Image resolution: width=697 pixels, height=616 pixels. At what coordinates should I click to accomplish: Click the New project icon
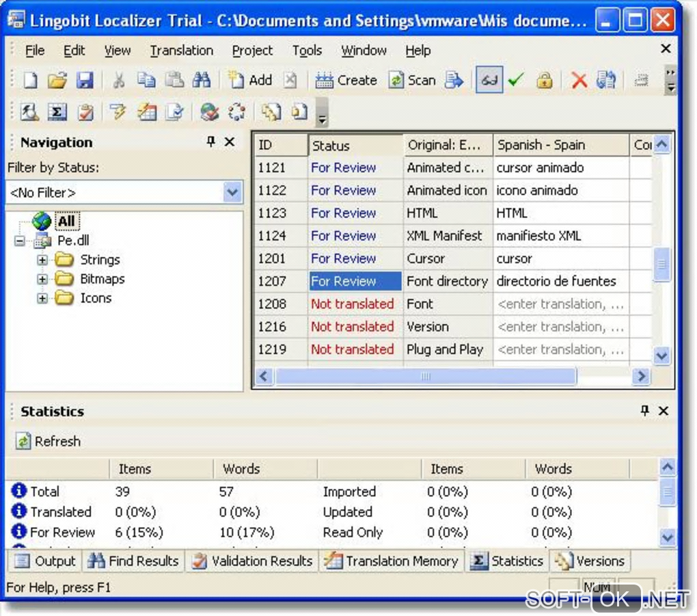[30, 81]
